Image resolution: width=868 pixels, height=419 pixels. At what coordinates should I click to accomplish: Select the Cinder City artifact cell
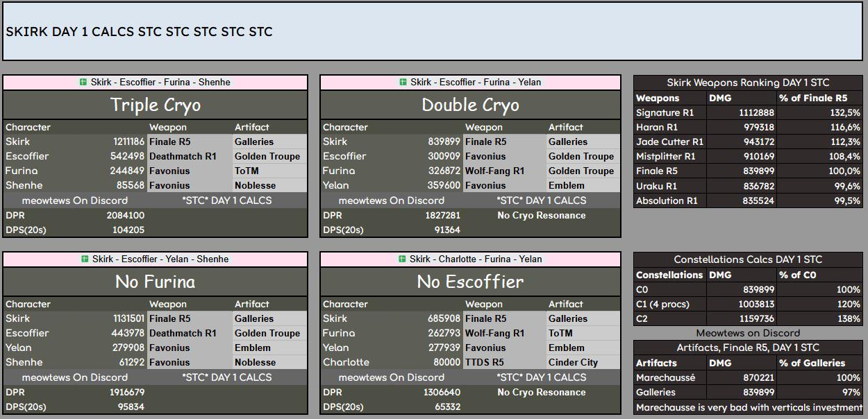click(573, 363)
